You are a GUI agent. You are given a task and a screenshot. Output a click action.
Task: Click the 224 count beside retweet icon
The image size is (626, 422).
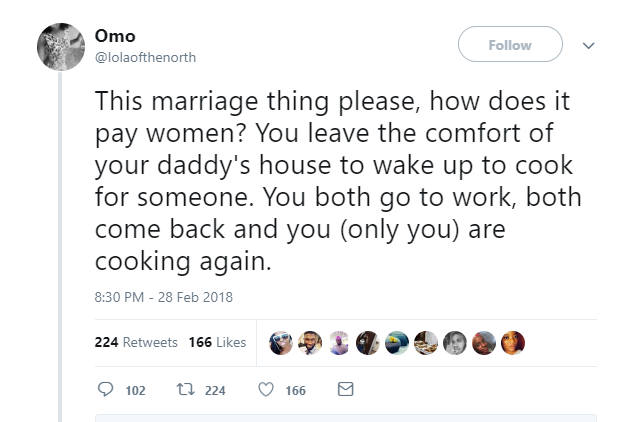click(x=214, y=390)
